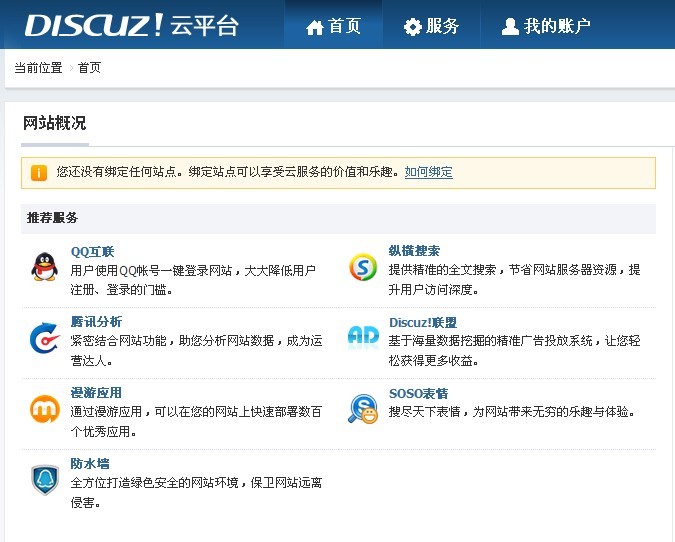Click the QQ penguin icon
This screenshot has height=542, width=675.
(x=44, y=267)
